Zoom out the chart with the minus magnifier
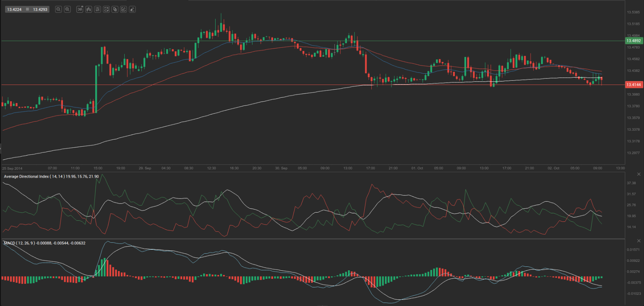644x306 pixels. click(58, 9)
